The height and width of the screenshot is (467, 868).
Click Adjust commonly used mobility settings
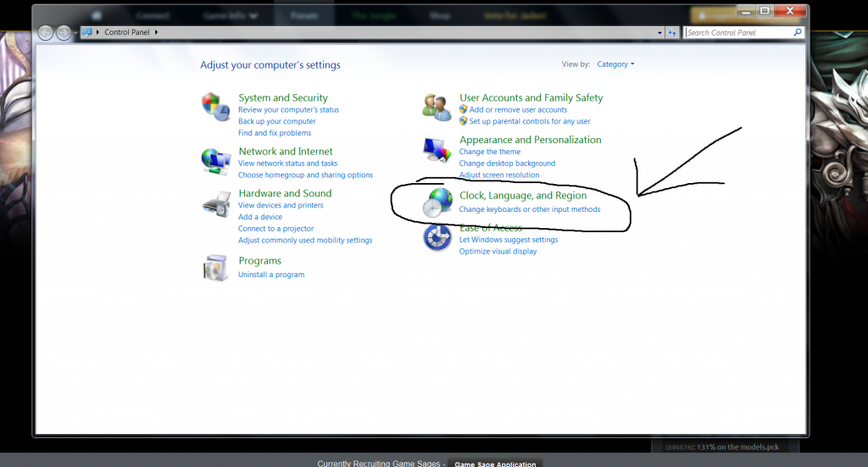point(305,240)
